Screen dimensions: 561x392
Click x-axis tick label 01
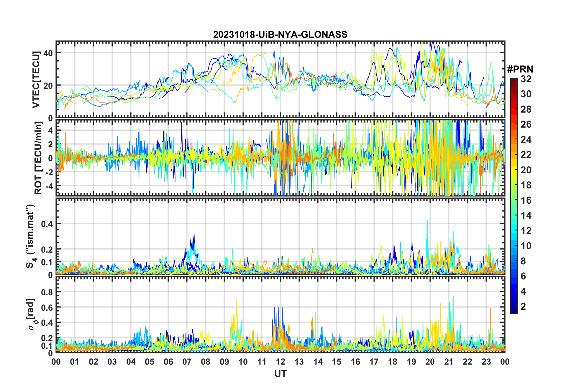[x=75, y=362]
